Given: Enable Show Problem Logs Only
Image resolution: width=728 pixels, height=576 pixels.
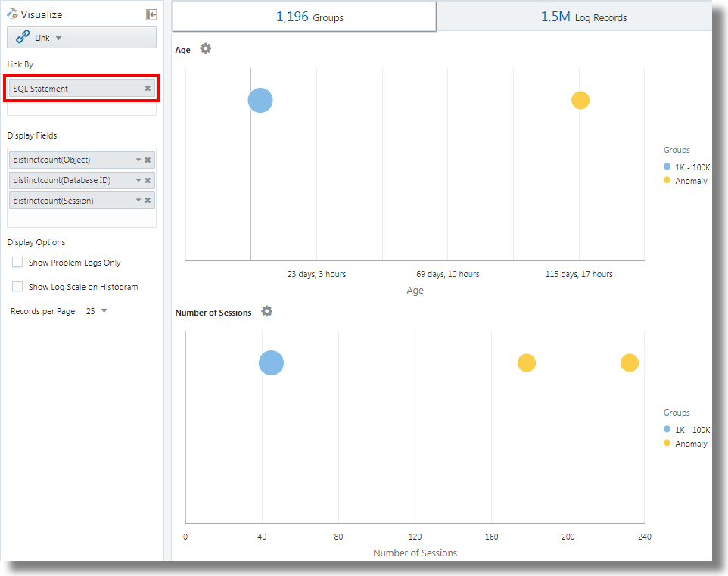Looking at the screenshot, I should tap(17, 263).
